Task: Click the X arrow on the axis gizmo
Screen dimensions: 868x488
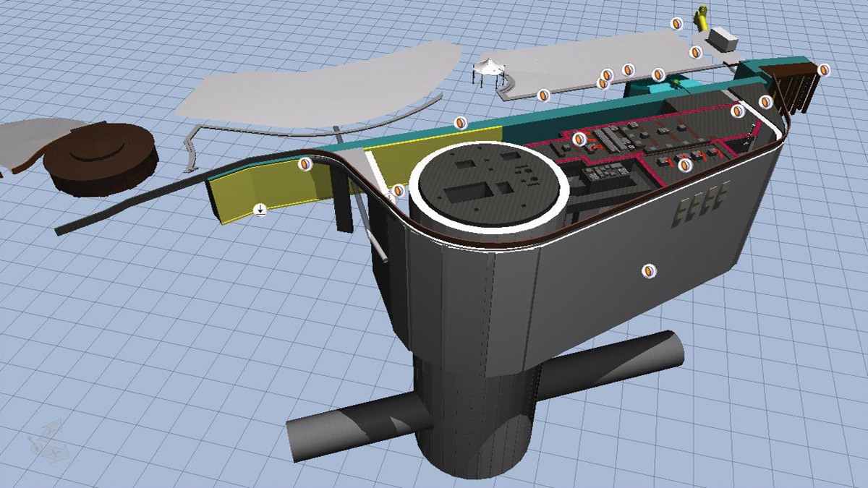Action: [x=54, y=454]
